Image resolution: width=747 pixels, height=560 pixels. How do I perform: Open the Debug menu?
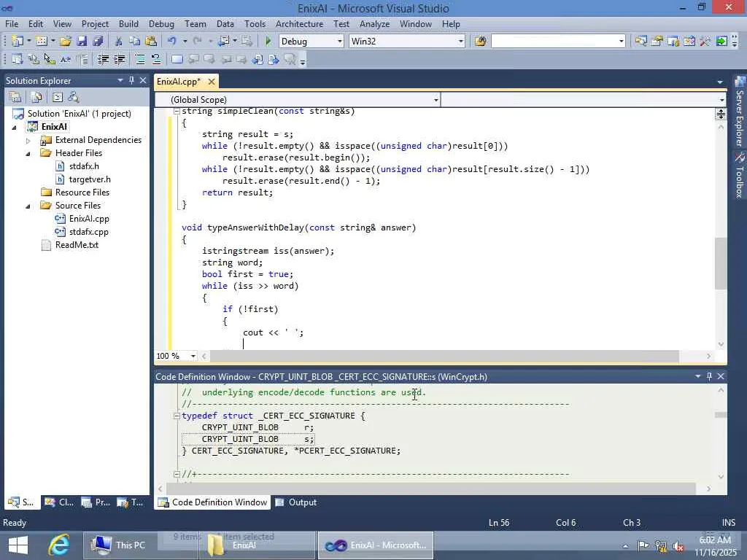tap(161, 24)
